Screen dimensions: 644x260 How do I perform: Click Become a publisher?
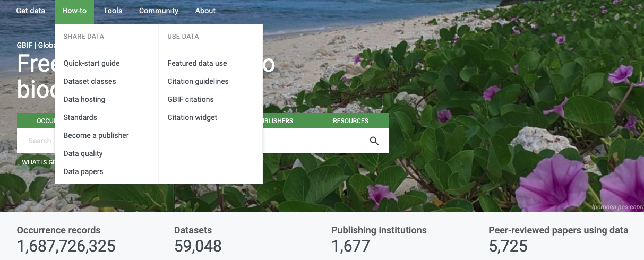[96, 135]
